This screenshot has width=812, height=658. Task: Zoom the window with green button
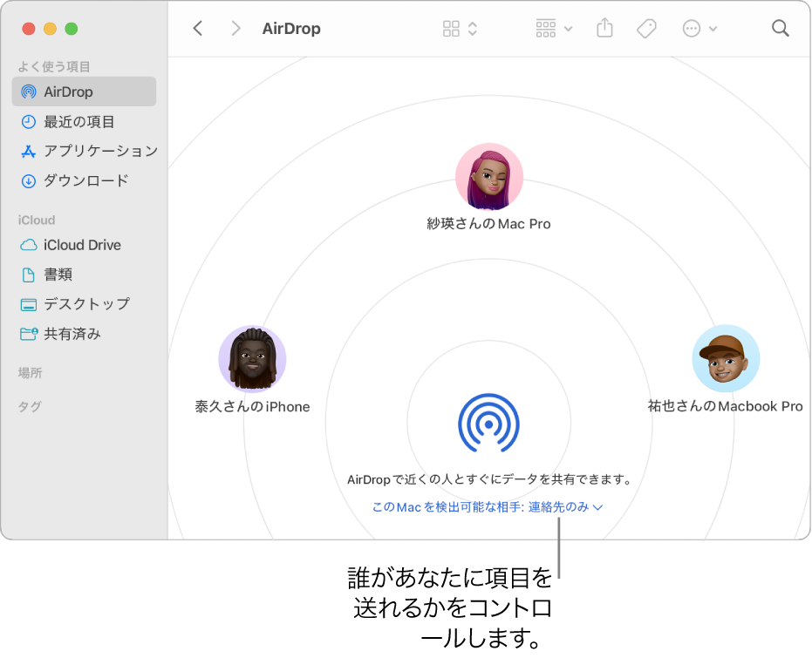pyautogui.click(x=71, y=29)
